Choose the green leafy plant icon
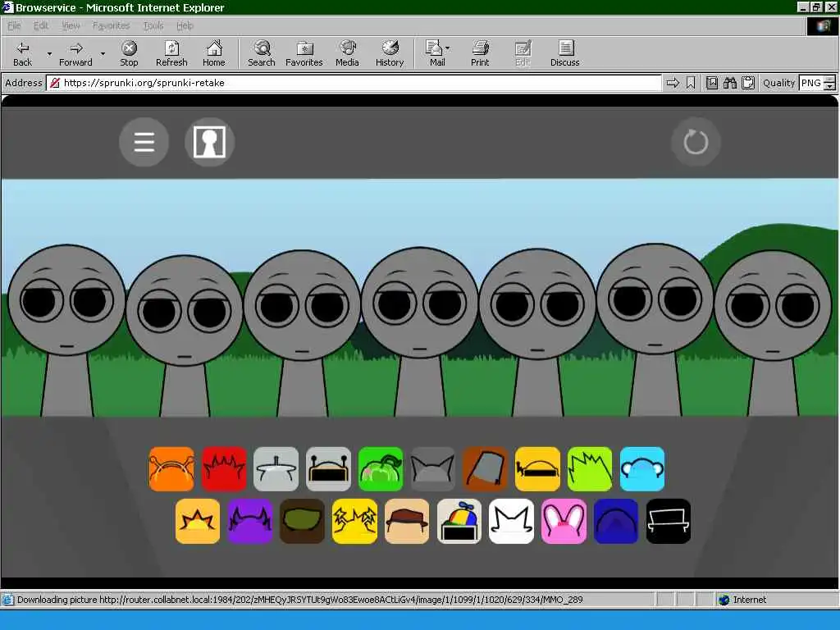Image resolution: width=840 pixels, height=630 pixels. (x=381, y=468)
